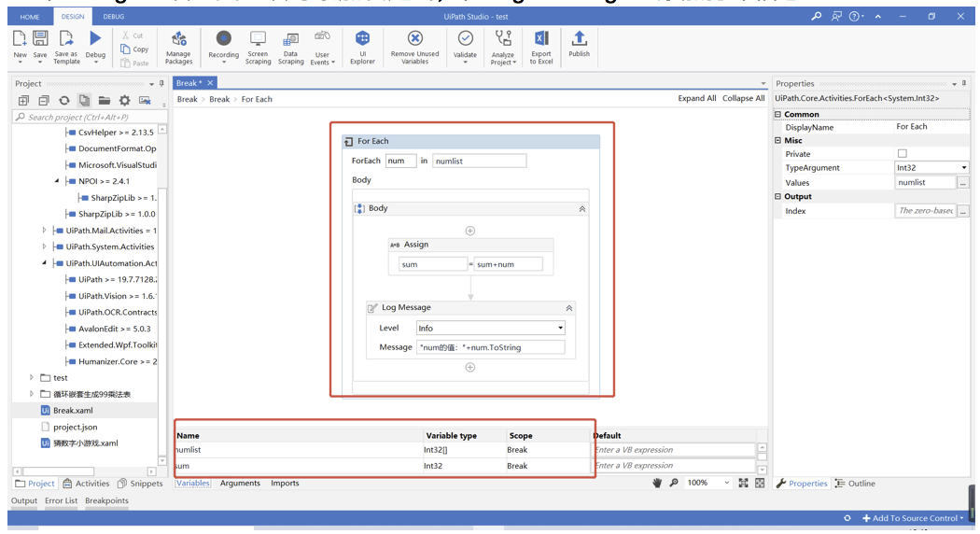Click the Validate icon
Screen dimensions: 980x534
tap(465, 39)
